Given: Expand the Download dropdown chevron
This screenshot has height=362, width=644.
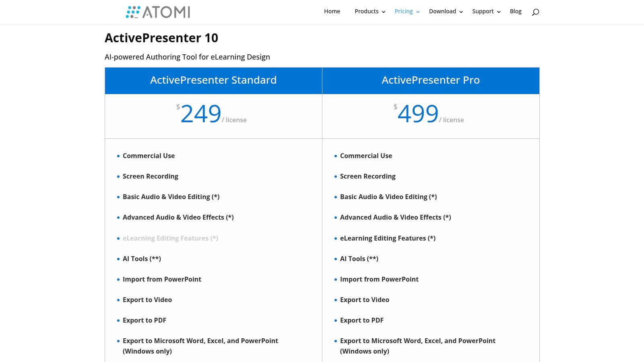Looking at the screenshot, I should pyautogui.click(x=461, y=12).
